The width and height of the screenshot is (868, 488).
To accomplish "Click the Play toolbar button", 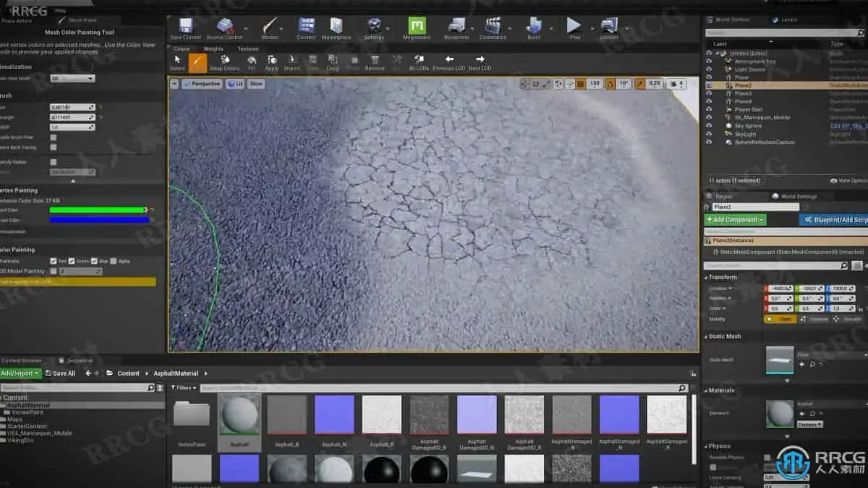I will coord(574,28).
